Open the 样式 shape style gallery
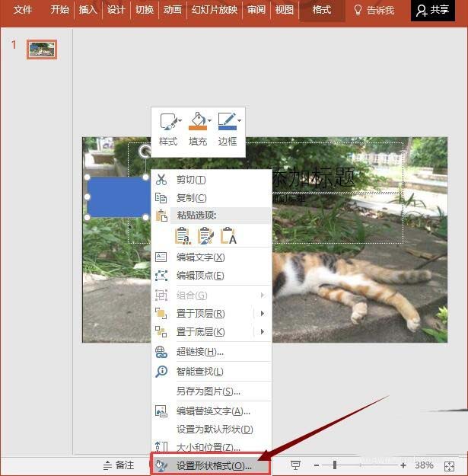The image size is (468, 476). [168, 129]
